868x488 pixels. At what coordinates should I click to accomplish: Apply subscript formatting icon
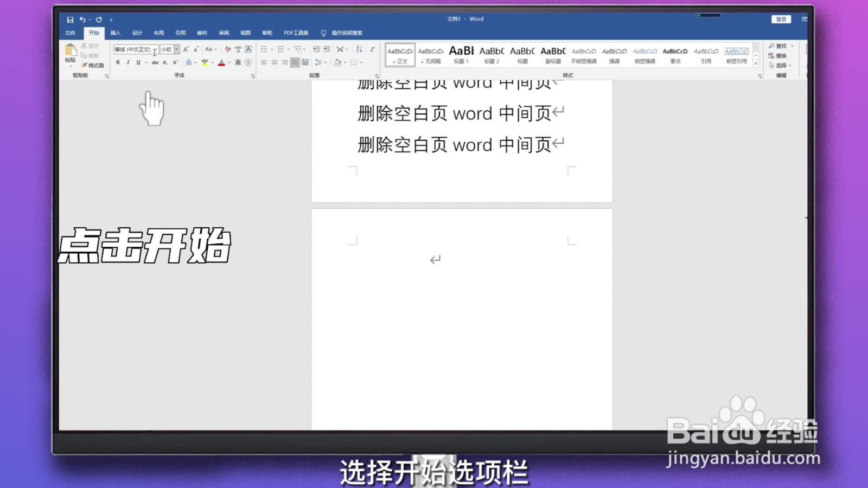[x=165, y=63]
